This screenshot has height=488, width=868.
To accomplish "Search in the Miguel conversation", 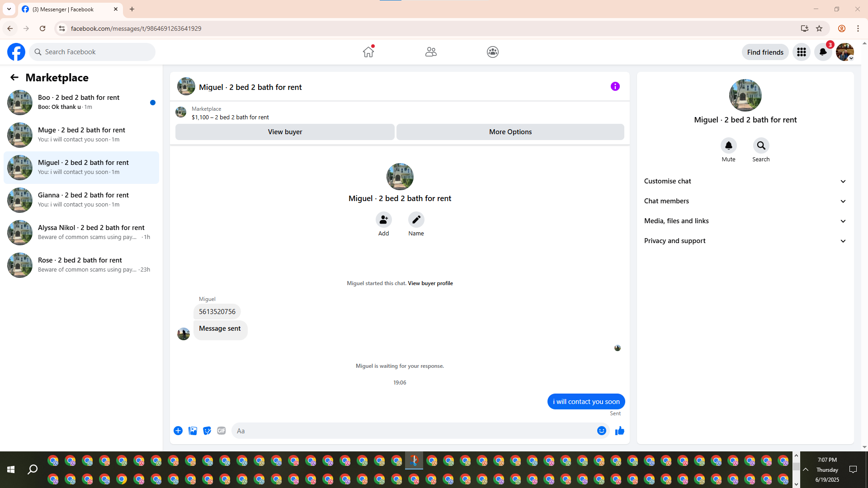I will coord(761,145).
